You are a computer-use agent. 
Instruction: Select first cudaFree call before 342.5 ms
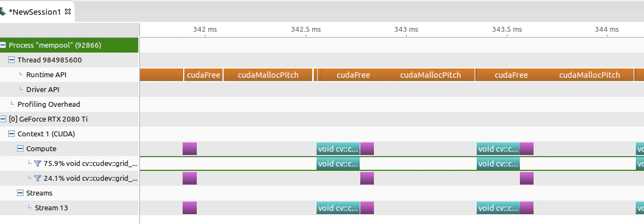coord(203,75)
